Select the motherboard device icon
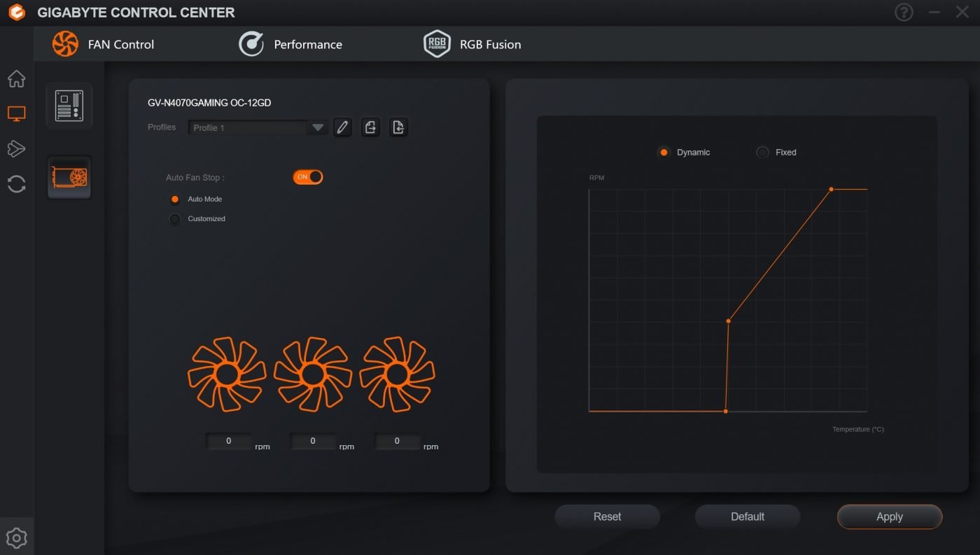The height and width of the screenshot is (555, 980). (x=69, y=105)
